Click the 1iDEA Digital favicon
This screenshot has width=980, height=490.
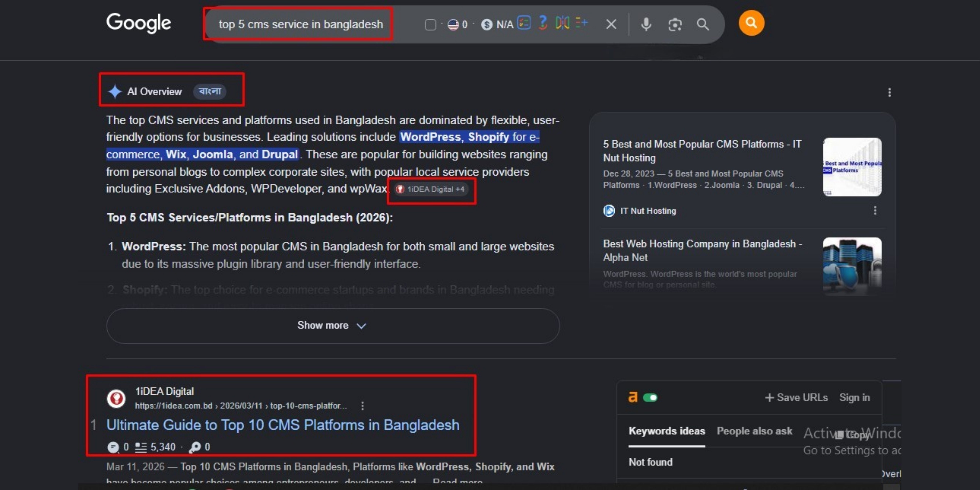[116, 398]
